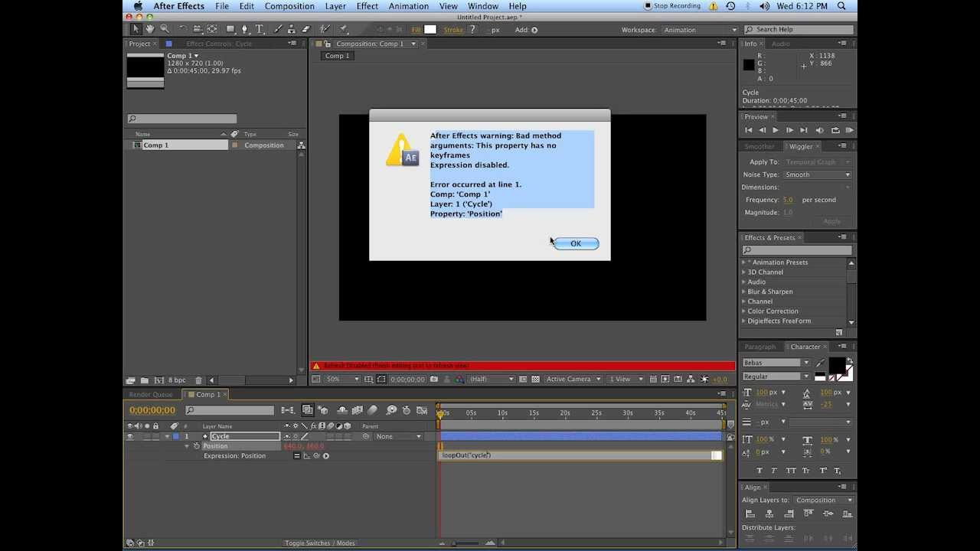Open the Animation menu
This screenshot has height=551, width=980.
(x=409, y=6)
